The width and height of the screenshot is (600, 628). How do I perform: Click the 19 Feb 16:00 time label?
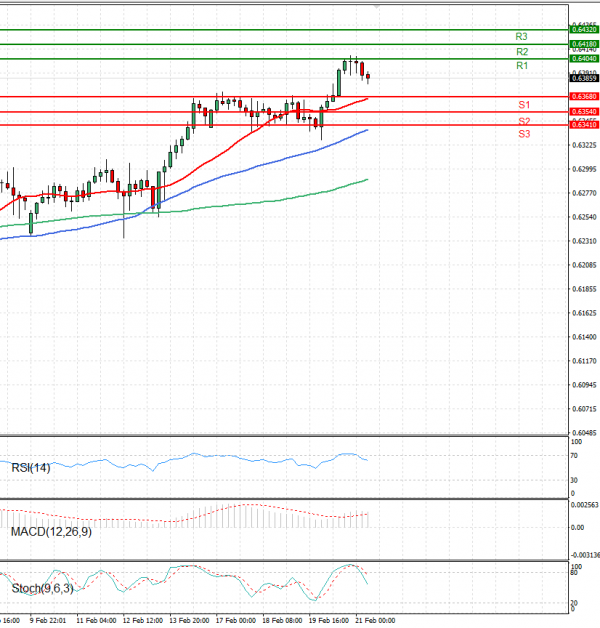328,620
